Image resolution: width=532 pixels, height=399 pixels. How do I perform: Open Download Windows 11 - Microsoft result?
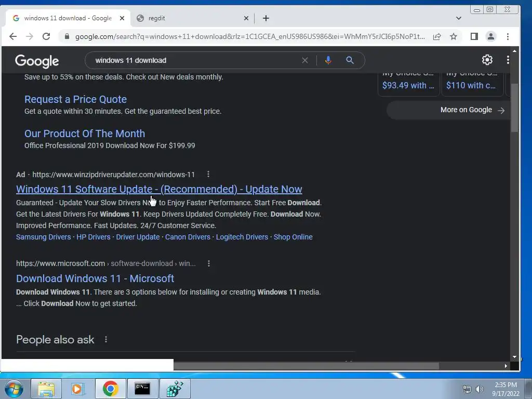click(x=95, y=278)
